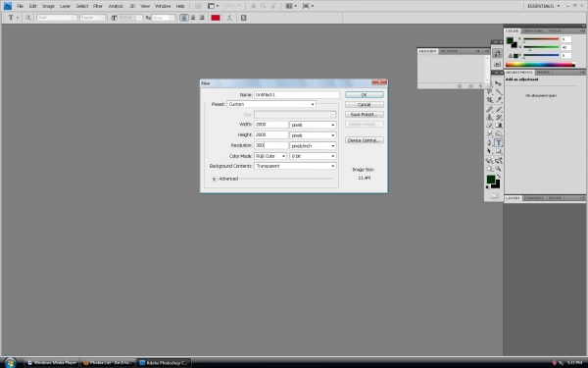Select the Move tool in toolbox
This screenshot has height=368, width=588.
pyautogui.click(x=499, y=83)
